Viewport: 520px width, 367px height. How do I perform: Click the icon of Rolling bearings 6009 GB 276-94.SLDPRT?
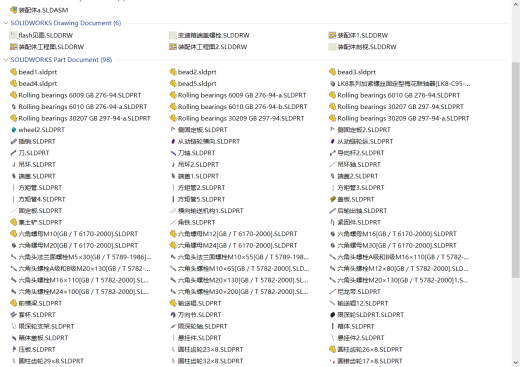click(x=13, y=95)
